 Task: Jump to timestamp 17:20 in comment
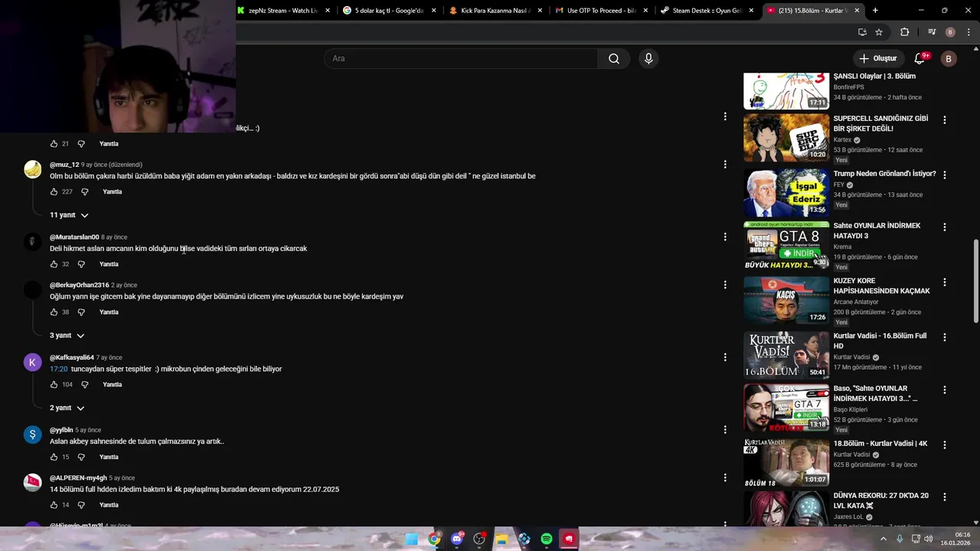coord(59,369)
